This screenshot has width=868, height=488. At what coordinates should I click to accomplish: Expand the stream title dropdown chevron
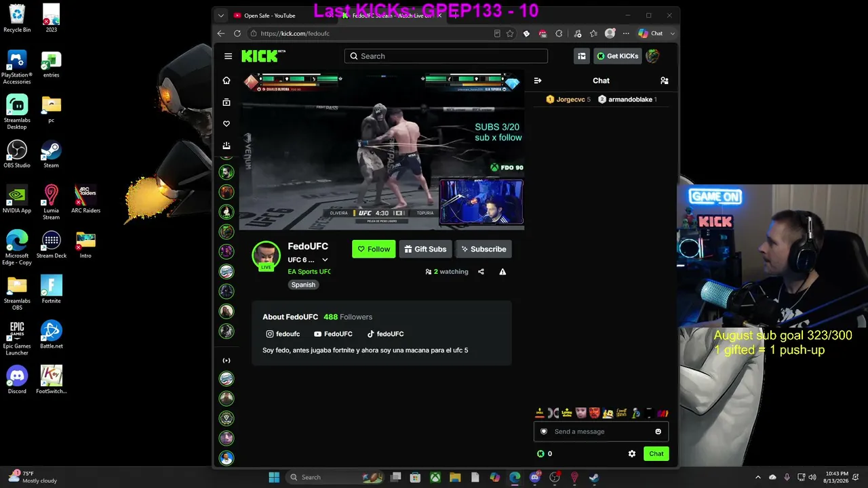tap(325, 260)
